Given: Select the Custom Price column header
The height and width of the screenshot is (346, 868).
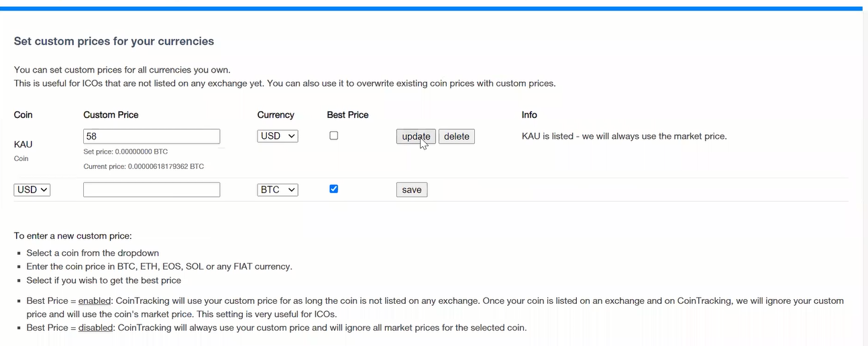Looking at the screenshot, I should click(111, 115).
